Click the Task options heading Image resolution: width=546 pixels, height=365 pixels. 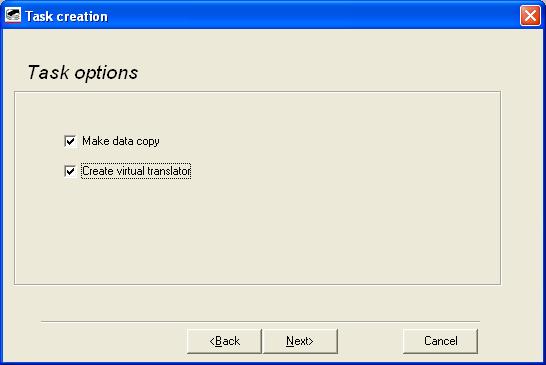(83, 72)
